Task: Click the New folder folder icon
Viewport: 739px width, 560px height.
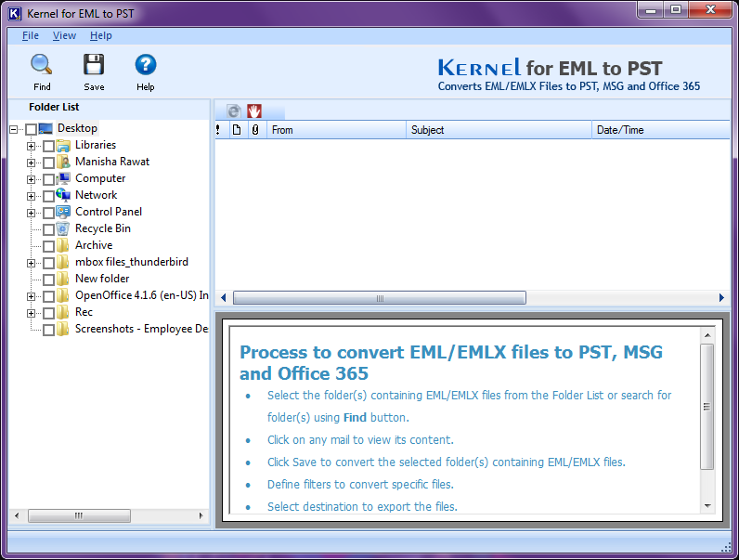Action: point(63,279)
